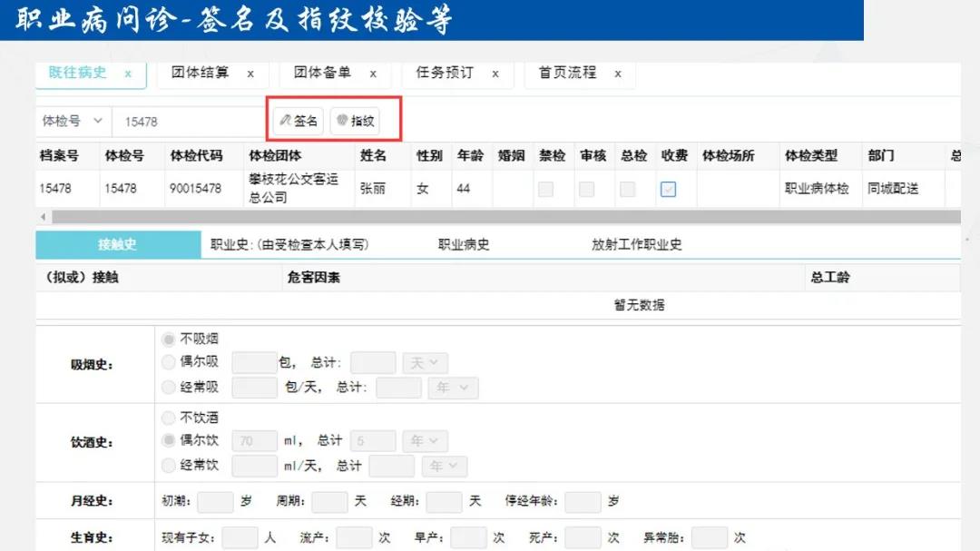Open the 年 unit dropdown for 经常吸
Image resolution: width=980 pixels, height=551 pixels.
coord(453,388)
